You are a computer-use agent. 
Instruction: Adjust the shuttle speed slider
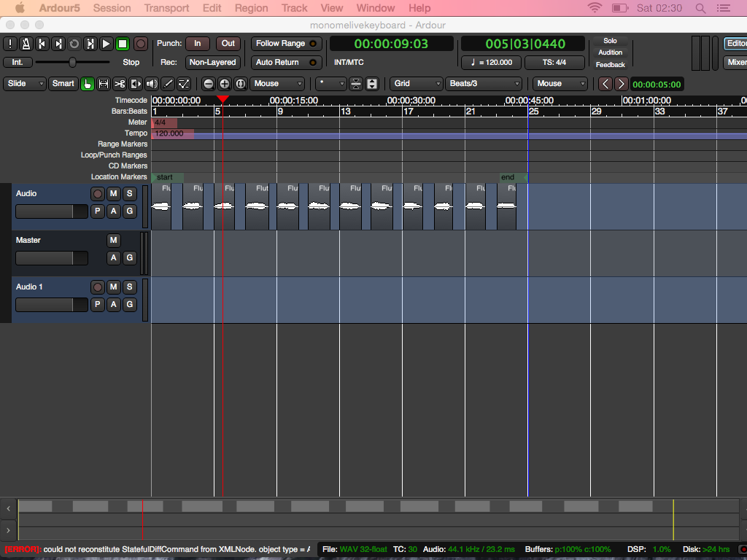[x=72, y=63]
